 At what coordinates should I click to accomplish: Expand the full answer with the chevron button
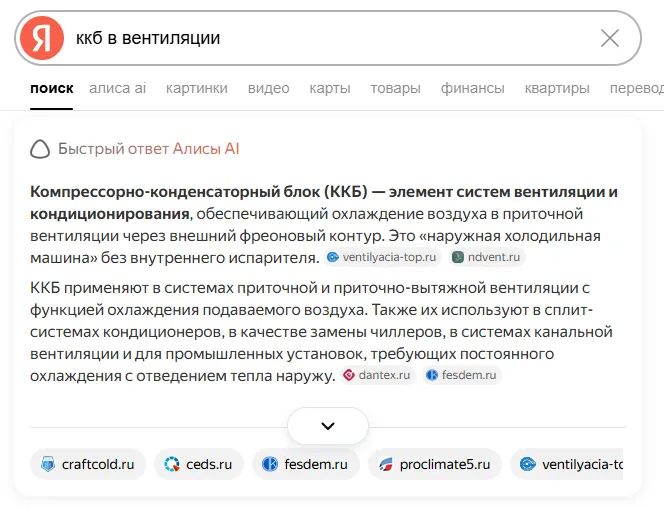[328, 426]
